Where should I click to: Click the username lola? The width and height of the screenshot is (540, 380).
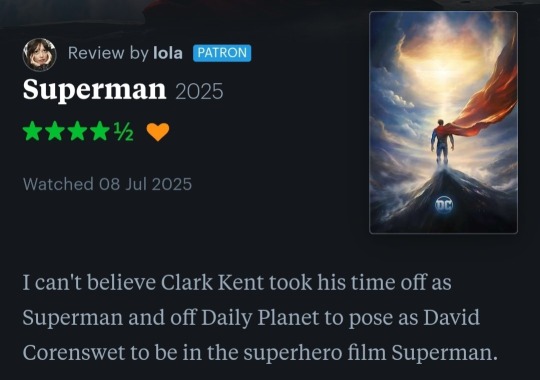[168, 53]
